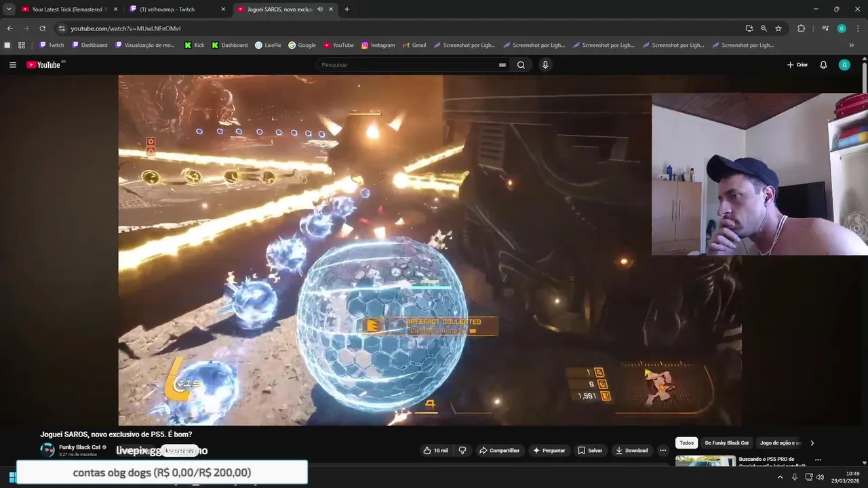Open the Buscando o PS5 PRO recommended thumbnail
The width and height of the screenshot is (868, 488).
[705, 462]
